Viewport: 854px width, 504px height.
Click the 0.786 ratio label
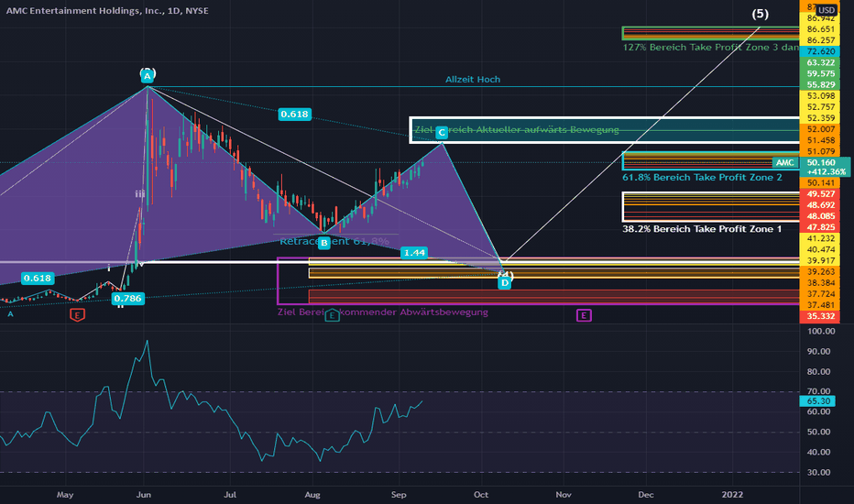tap(128, 298)
